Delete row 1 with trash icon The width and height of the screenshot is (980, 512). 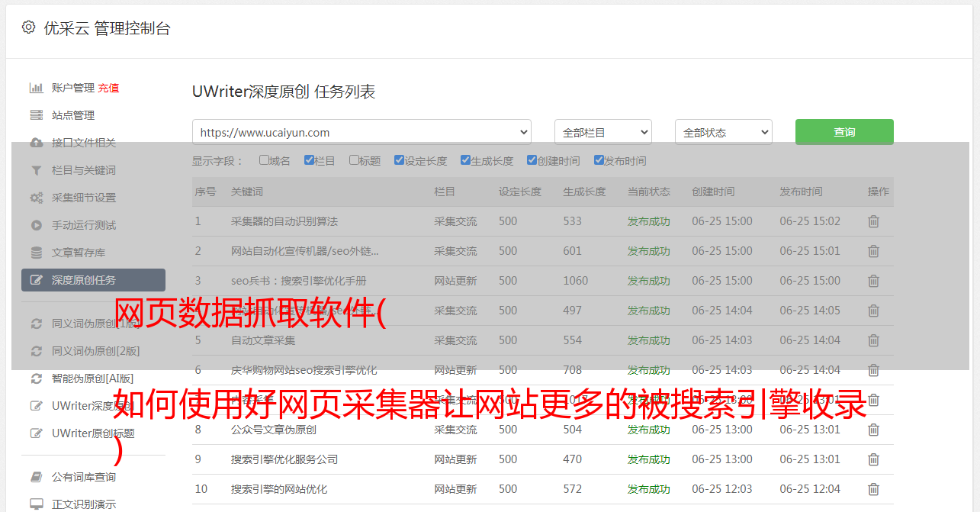coord(873,221)
